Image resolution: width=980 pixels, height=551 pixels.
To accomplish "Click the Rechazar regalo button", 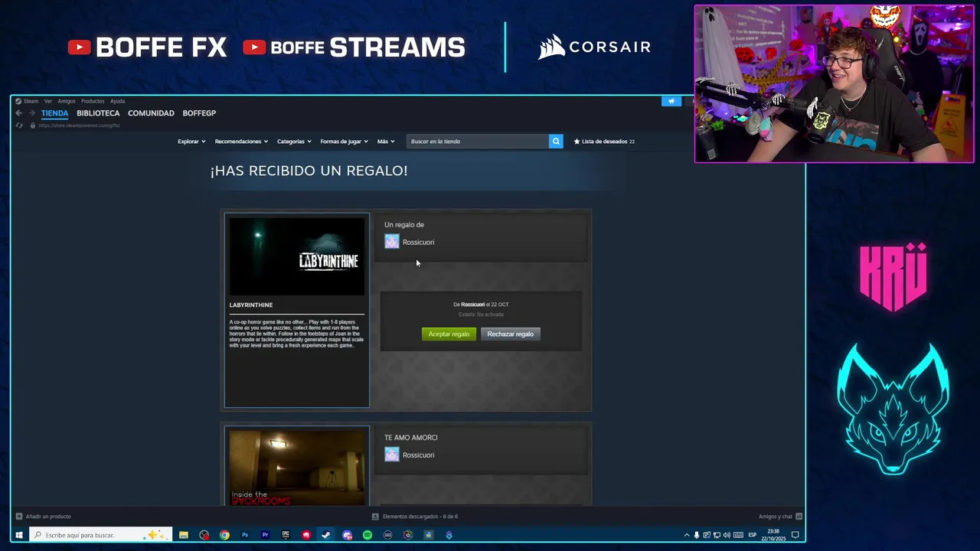I will pos(511,334).
